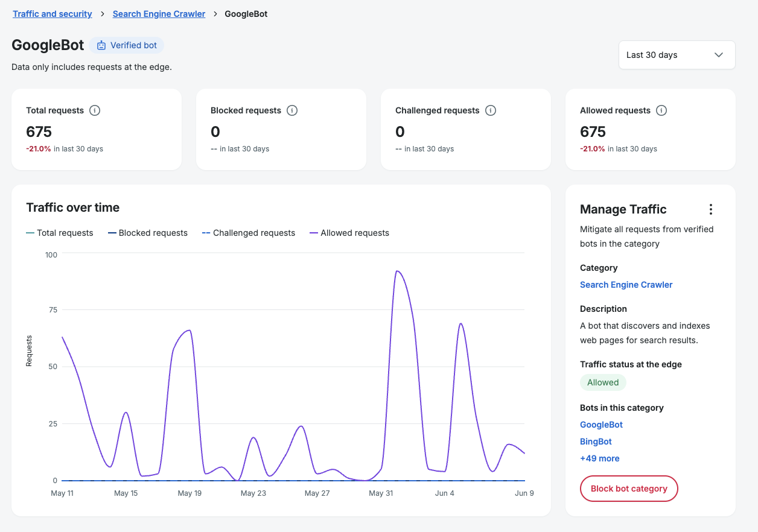Click the Challenged requests info icon
Image resolution: width=758 pixels, height=532 pixels.
pyautogui.click(x=491, y=110)
